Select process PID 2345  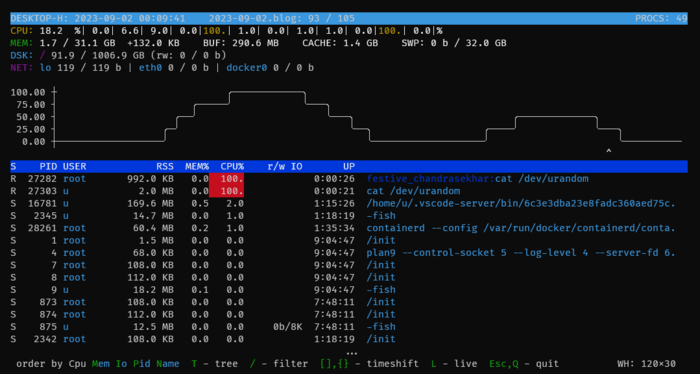[x=45, y=216]
